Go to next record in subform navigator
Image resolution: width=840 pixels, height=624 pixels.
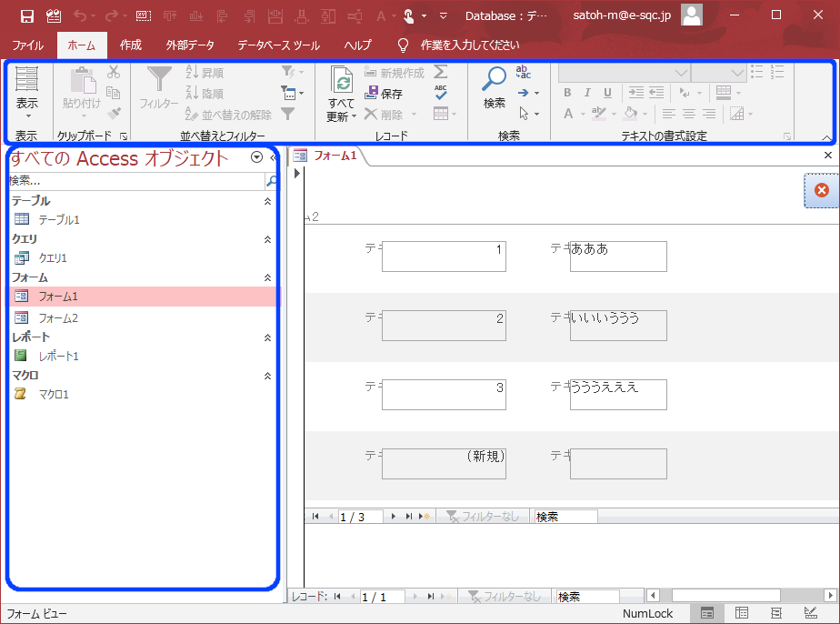393,517
